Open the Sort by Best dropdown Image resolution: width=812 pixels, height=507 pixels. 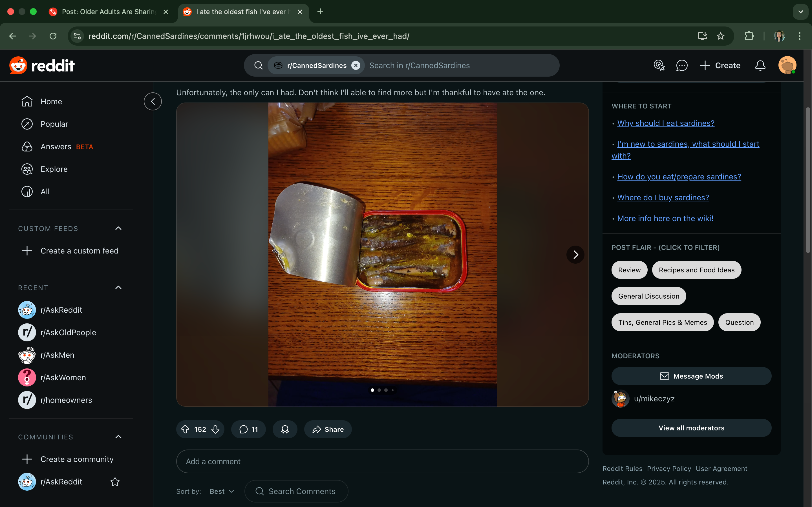click(x=221, y=491)
